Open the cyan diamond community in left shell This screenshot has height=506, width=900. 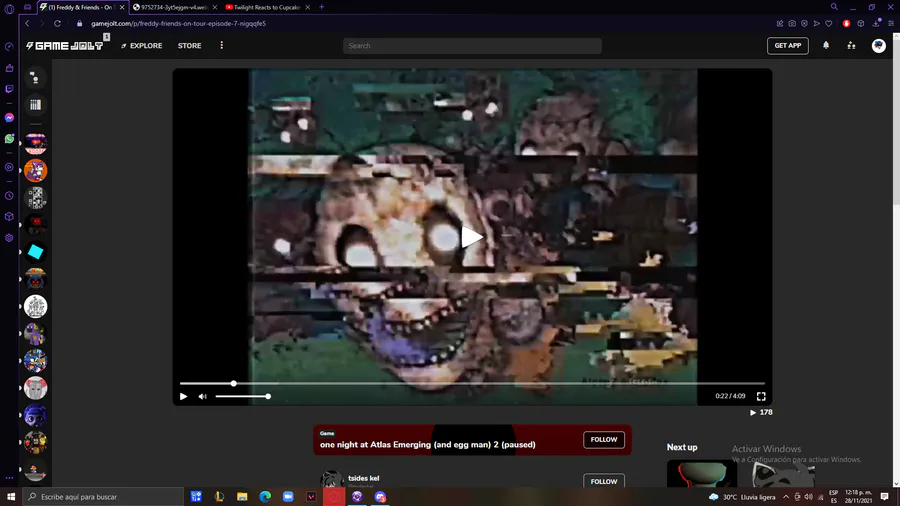point(35,251)
